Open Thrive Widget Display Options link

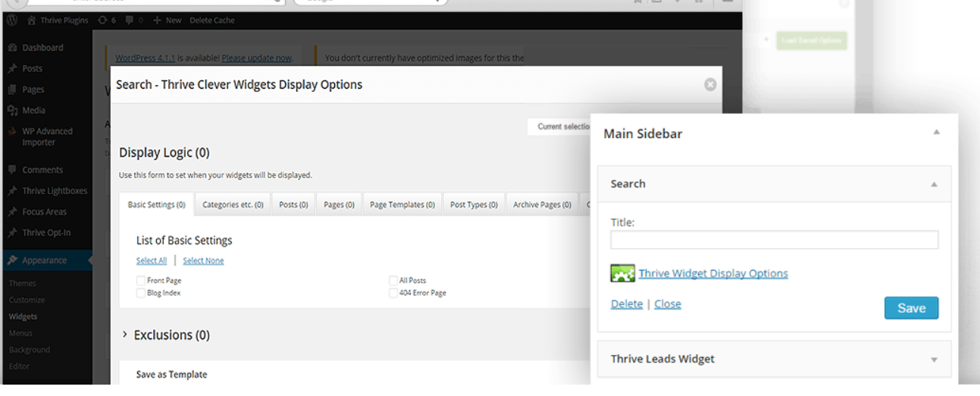point(713,273)
